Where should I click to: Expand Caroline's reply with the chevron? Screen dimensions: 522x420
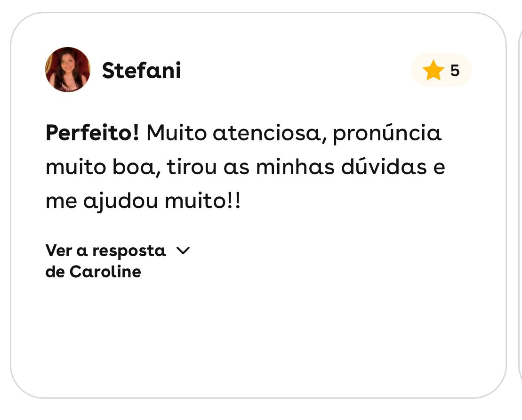183,250
